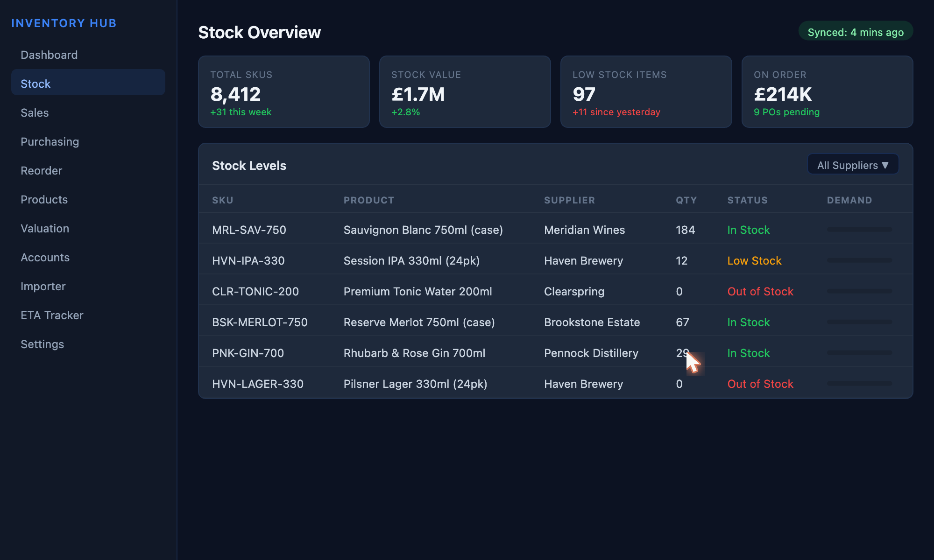Click +11 since yesterday text
Viewport: 934px width, 560px height.
click(616, 112)
